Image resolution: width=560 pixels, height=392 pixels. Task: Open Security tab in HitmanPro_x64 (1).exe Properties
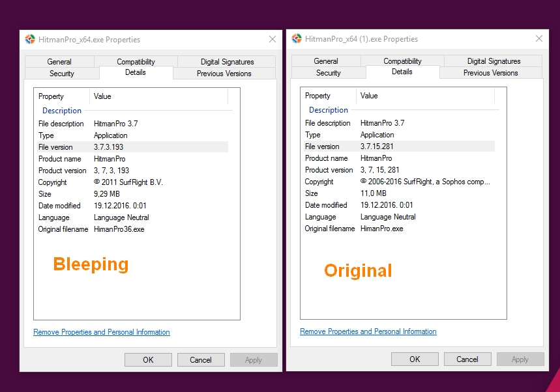(329, 73)
